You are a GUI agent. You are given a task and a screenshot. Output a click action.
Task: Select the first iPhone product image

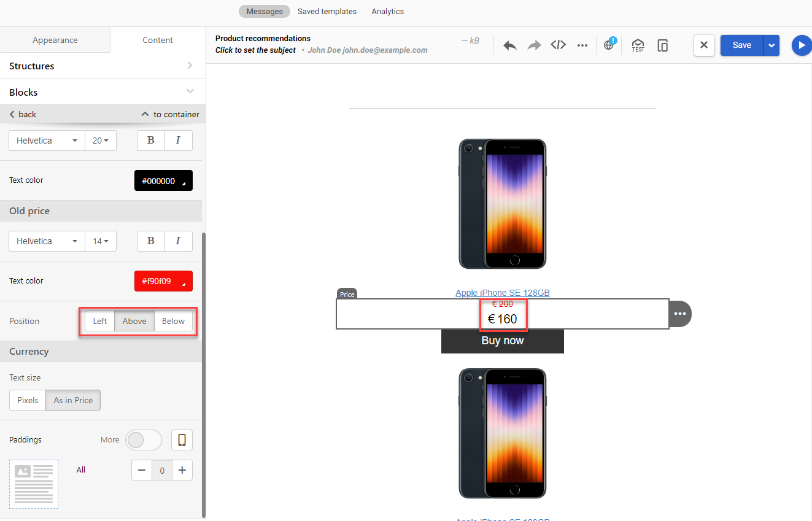[503, 204]
